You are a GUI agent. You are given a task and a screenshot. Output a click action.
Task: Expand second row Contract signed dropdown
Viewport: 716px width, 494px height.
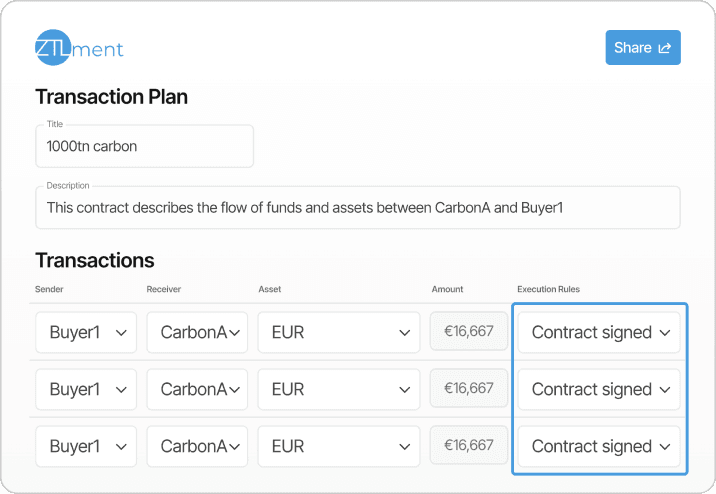coord(599,390)
